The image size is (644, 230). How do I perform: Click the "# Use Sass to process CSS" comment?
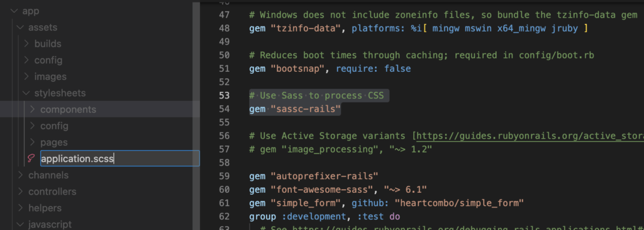[316, 96]
